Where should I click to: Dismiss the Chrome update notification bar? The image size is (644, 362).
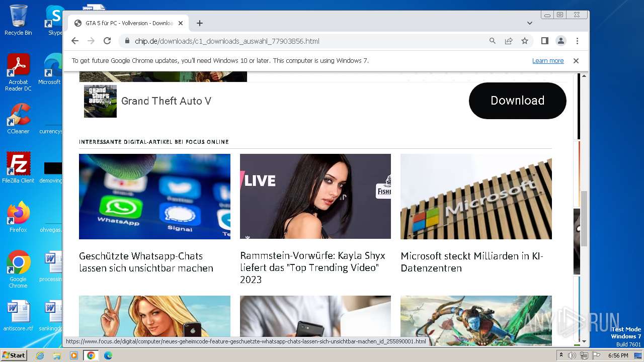click(x=576, y=60)
